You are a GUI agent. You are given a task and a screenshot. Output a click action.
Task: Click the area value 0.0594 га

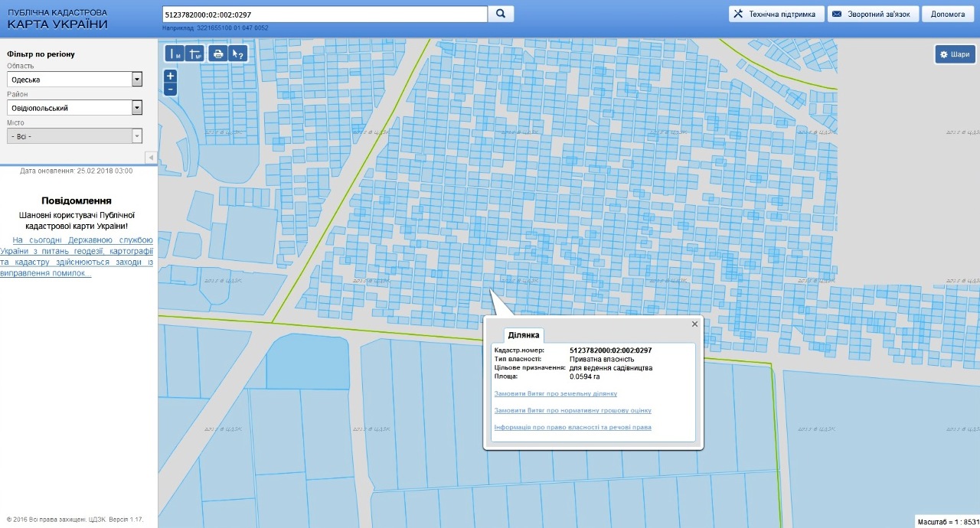(584, 376)
